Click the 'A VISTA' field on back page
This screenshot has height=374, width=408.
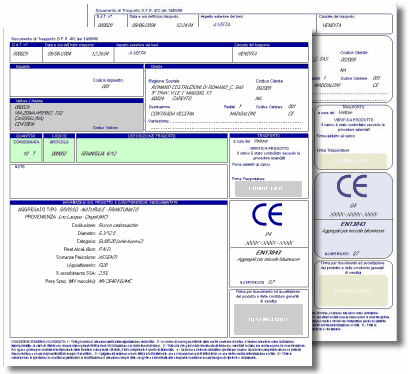[222, 25]
